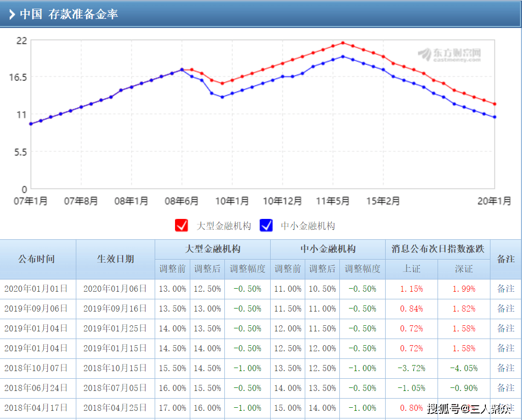Click the 中小金融机构 legend label text
Image resolution: width=522 pixels, height=420 pixels.
tap(308, 226)
